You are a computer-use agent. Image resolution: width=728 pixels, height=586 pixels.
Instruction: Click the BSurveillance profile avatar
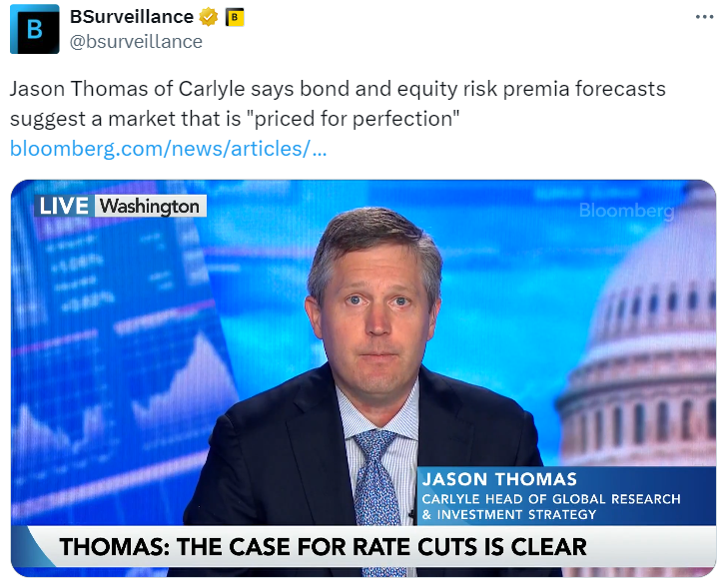[x=35, y=29]
